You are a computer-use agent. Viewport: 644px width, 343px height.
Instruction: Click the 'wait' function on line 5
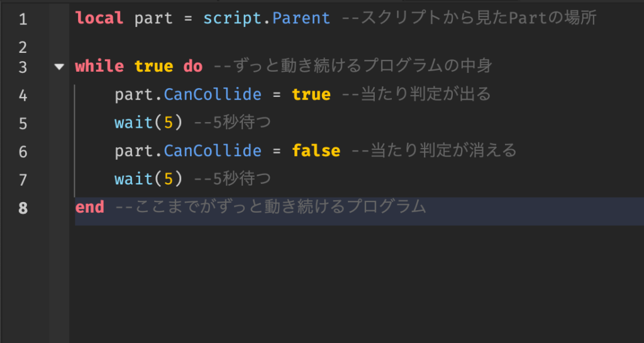coord(133,123)
